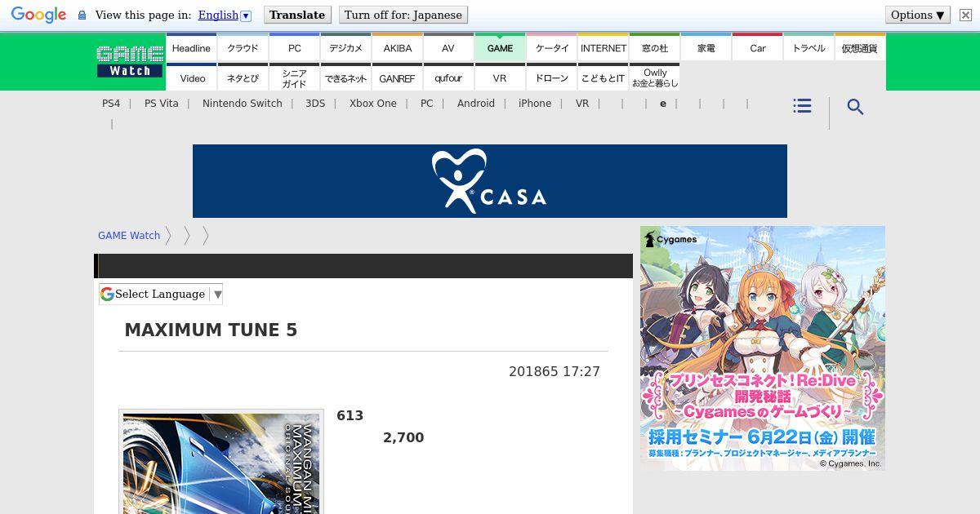The width and height of the screenshot is (980, 514).
Task: Open the こどもとIT tab
Action: 604,78
